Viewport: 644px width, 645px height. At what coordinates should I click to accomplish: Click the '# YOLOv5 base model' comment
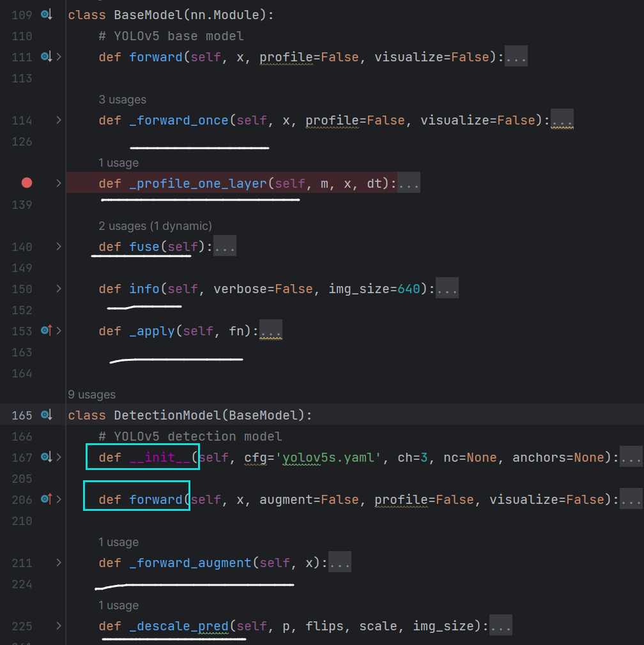(171, 36)
